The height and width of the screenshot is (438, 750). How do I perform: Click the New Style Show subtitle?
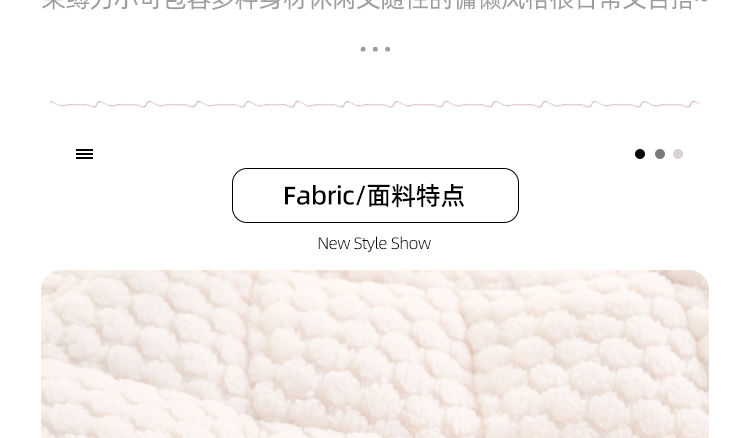(x=375, y=243)
